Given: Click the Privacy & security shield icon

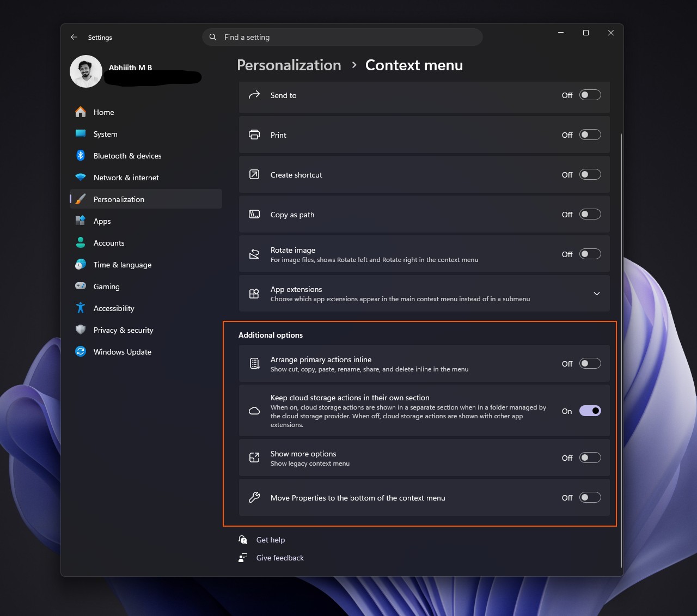Looking at the screenshot, I should tap(81, 330).
